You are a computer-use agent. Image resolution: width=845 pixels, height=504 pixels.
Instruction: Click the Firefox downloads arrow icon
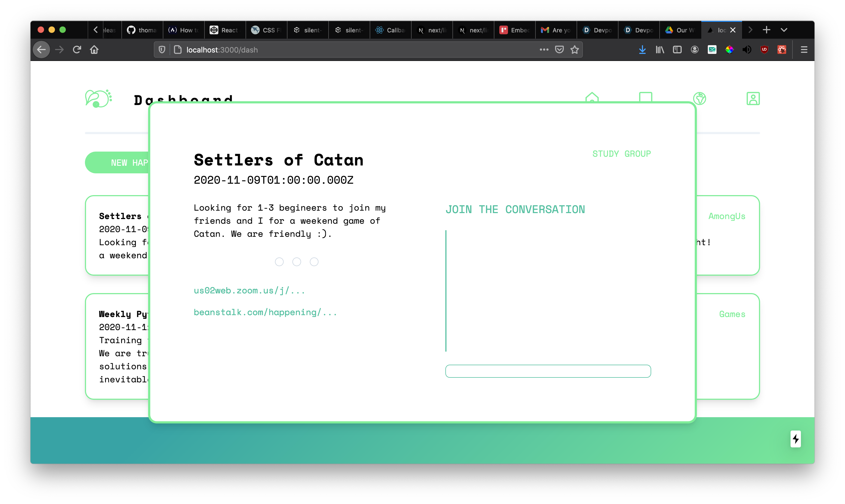(642, 50)
